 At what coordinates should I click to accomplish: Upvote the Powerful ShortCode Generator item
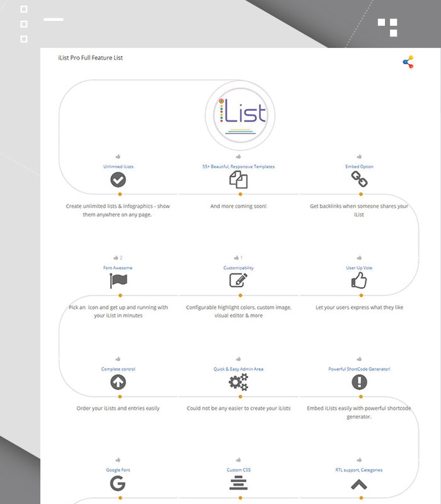[x=359, y=359]
